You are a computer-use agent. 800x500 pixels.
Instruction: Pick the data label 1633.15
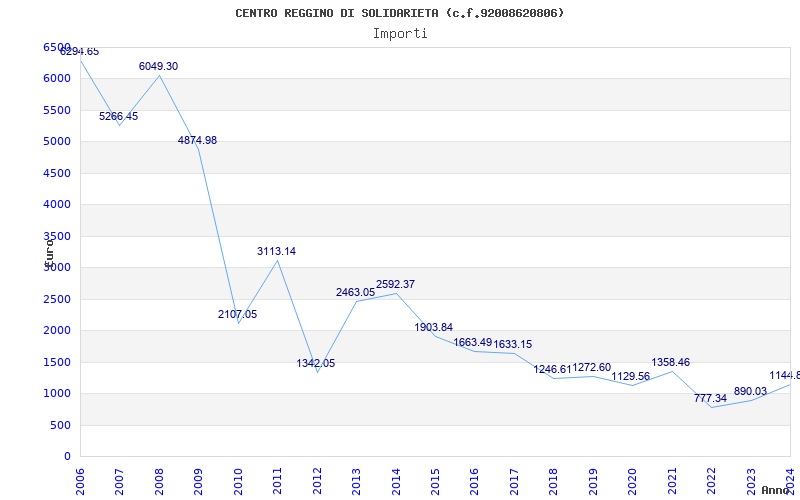point(513,344)
